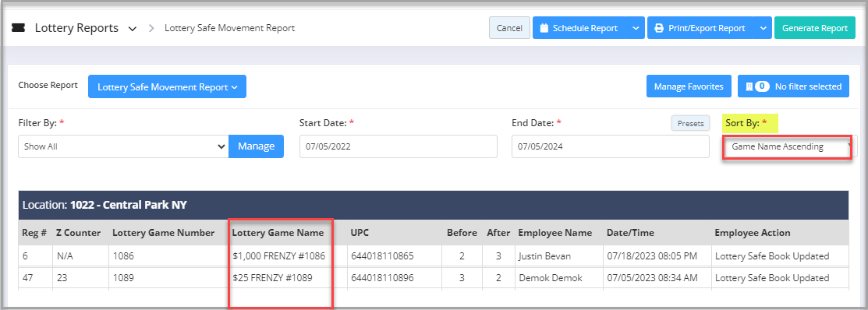Expand the Schedule Report arrow dropdown
Screen dimensions: 868x310
coord(636,28)
